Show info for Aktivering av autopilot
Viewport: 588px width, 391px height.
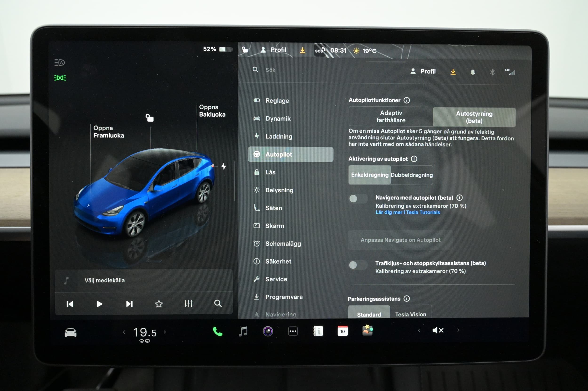click(414, 159)
